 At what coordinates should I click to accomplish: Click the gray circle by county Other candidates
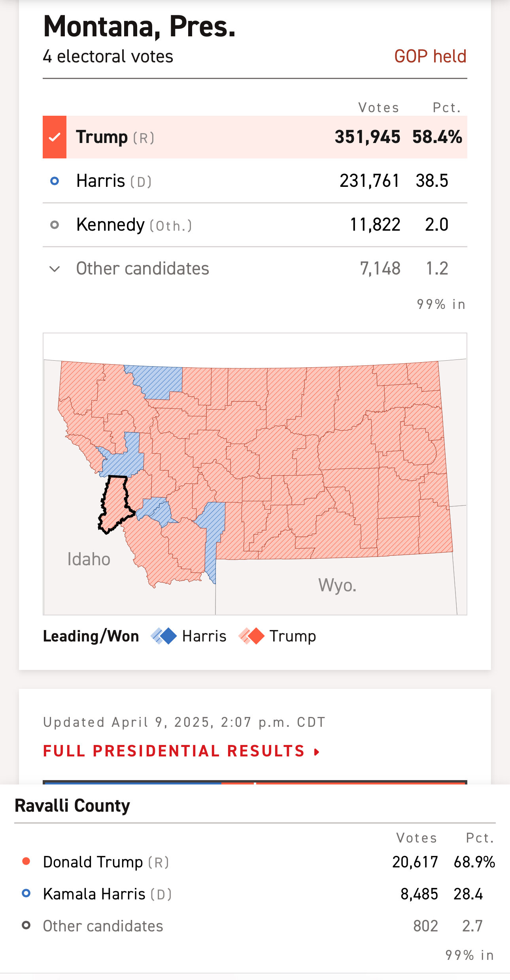tap(26, 925)
